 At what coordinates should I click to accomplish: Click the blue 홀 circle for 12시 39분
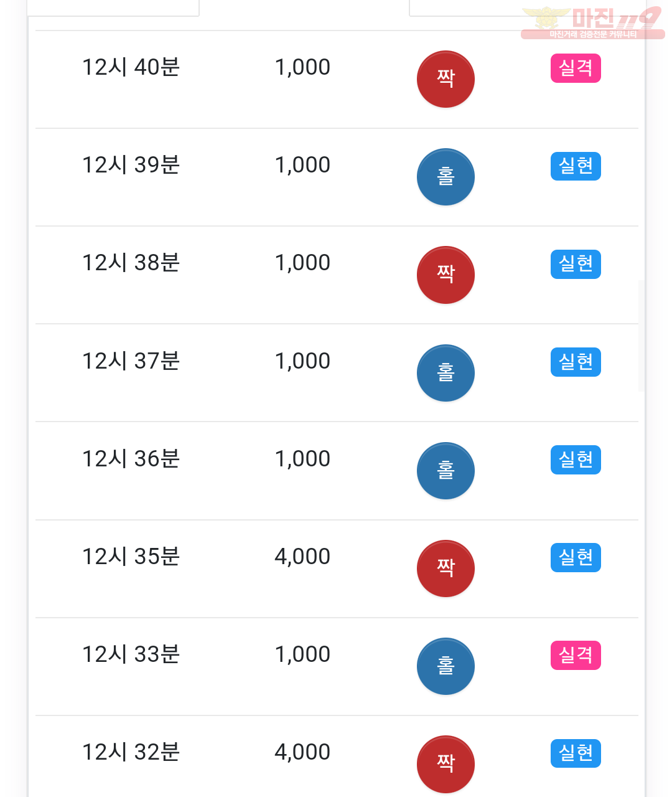click(446, 177)
